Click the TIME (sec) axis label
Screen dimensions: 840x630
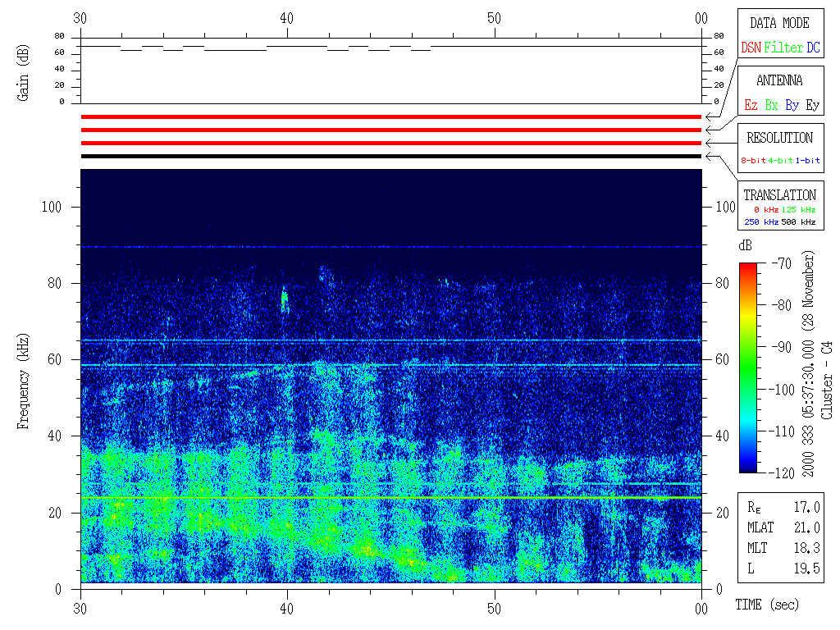(765, 605)
